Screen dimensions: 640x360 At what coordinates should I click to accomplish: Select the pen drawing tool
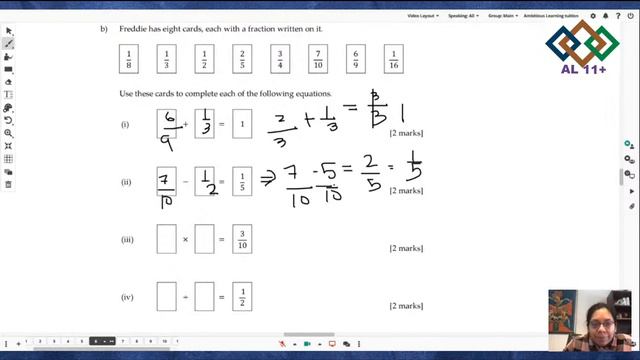9,44
